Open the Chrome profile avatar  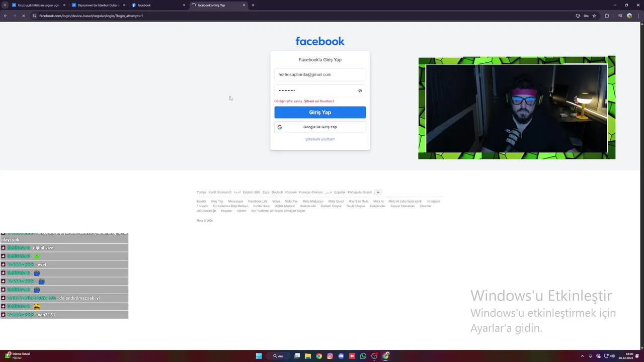(629, 16)
